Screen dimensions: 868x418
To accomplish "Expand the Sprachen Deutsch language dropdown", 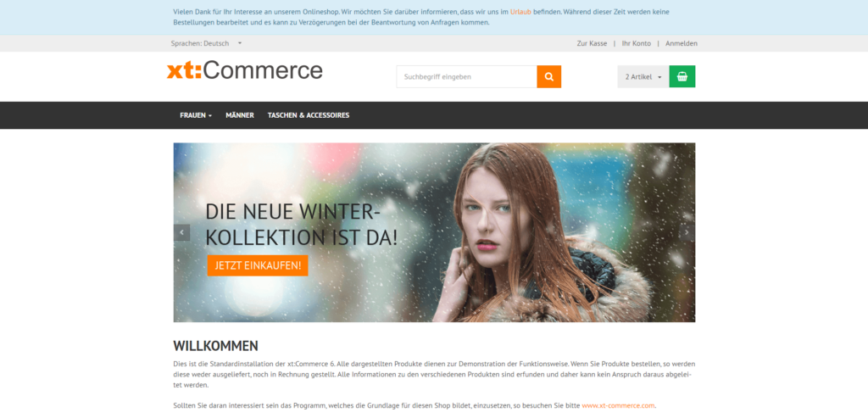I will 207,43.
